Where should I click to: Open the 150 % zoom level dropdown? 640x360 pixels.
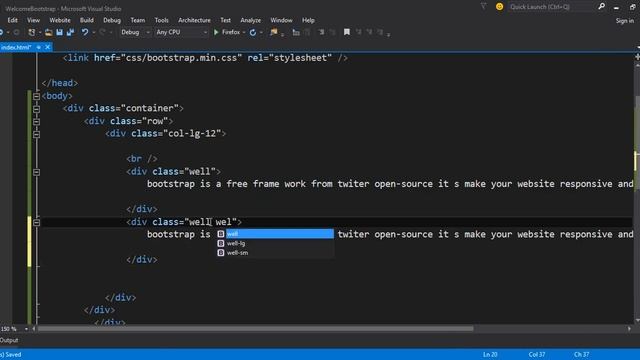click(26, 329)
